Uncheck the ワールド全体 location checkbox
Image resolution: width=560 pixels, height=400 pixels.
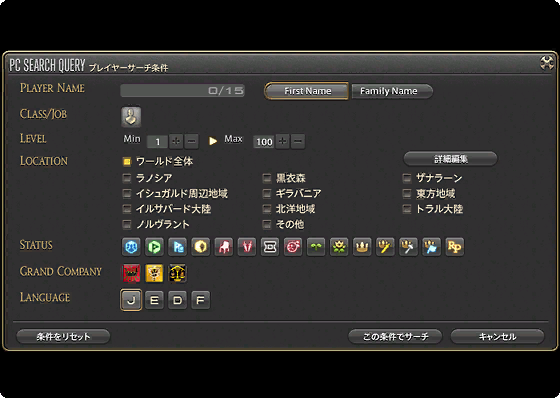tap(127, 162)
